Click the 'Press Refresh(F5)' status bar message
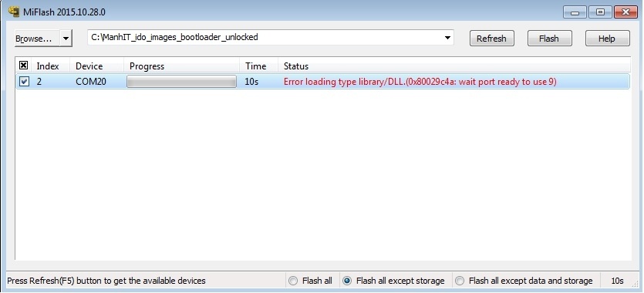The height and width of the screenshot is (293, 644). (106, 281)
